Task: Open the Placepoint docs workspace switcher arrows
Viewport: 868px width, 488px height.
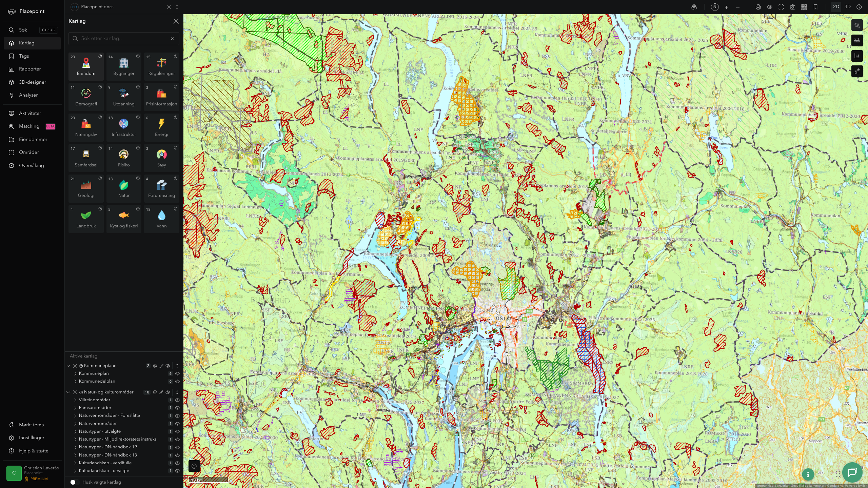Action: pos(177,7)
